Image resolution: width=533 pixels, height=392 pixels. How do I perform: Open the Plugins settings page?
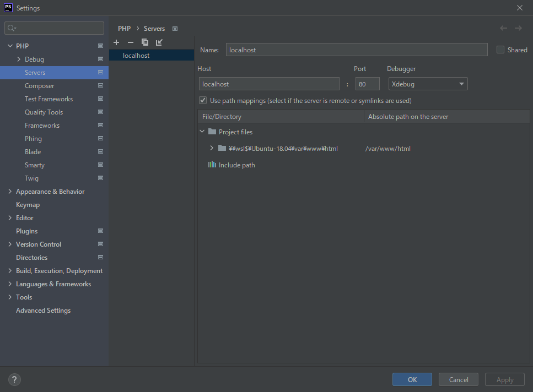point(27,231)
